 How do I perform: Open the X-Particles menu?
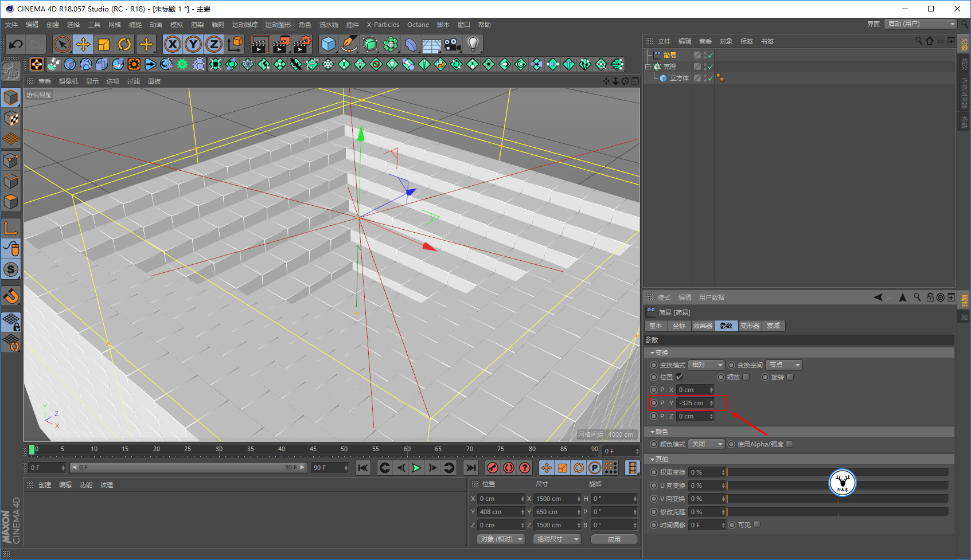click(383, 25)
